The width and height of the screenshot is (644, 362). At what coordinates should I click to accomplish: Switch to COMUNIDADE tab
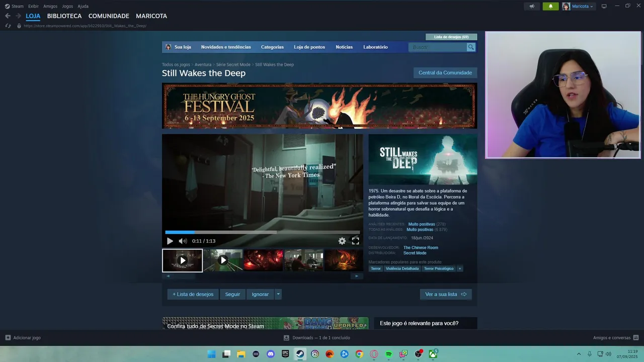click(x=109, y=16)
